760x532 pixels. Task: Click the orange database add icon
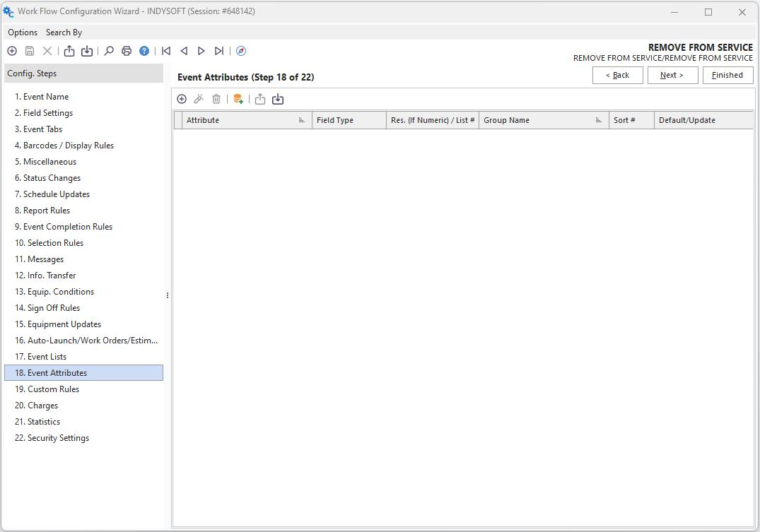(238, 100)
